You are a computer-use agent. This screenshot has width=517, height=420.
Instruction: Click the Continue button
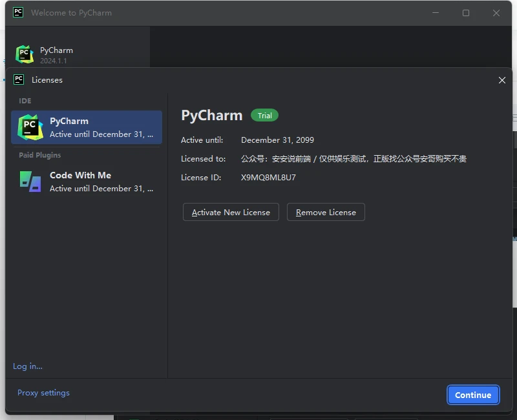(x=473, y=395)
